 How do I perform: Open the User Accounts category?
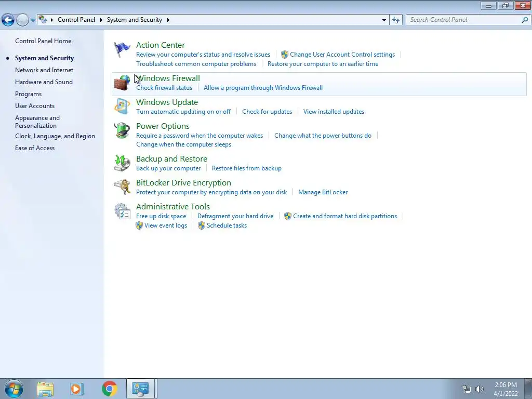35,106
